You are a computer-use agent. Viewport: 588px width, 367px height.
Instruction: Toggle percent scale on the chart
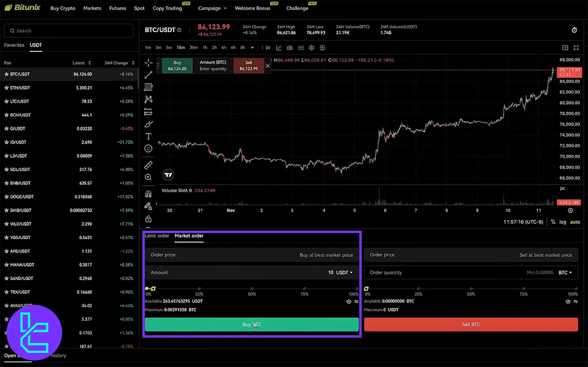553,222
